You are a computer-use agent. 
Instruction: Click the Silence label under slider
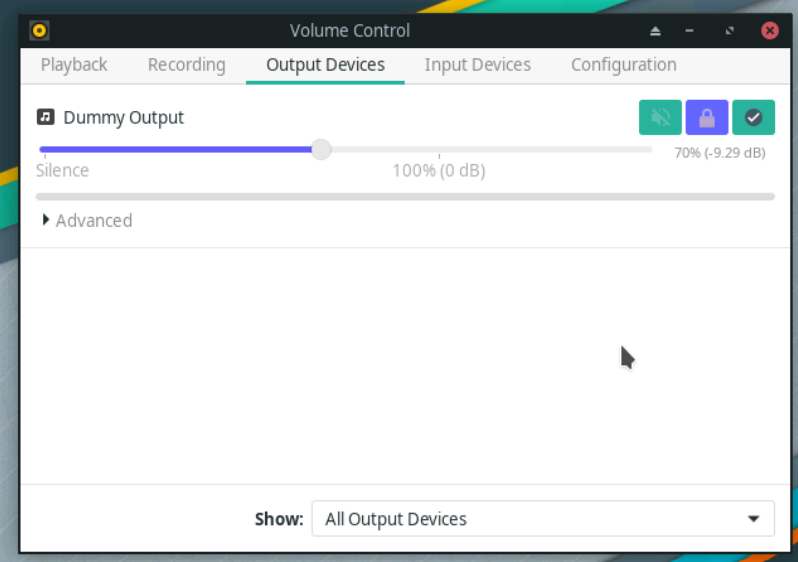[x=62, y=170]
